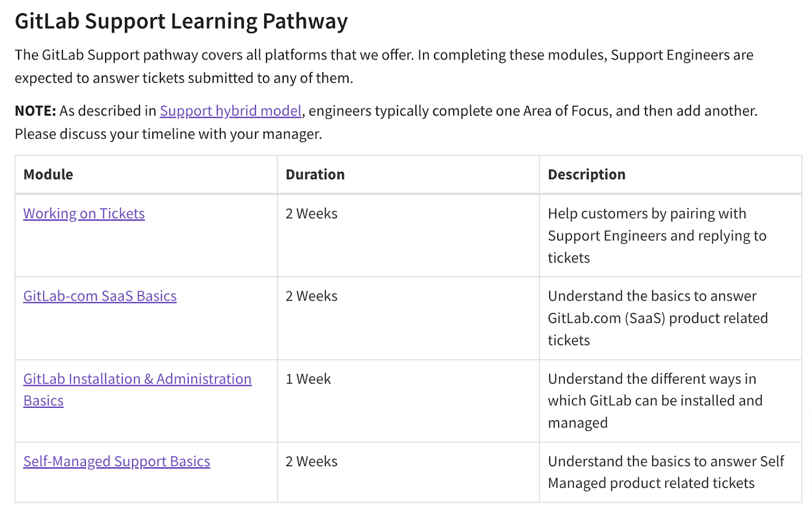Click the Self Managed product tickets description

665,472
